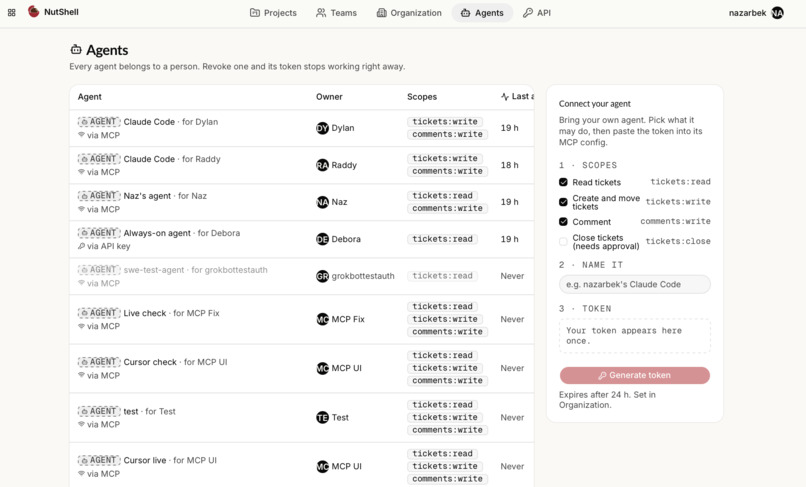
Task: Click tickets:read scope tag in Debora's row
Action: point(443,239)
